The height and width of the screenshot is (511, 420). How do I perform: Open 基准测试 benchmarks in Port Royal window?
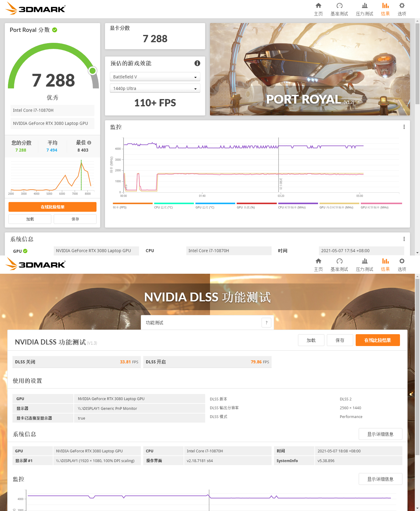click(339, 9)
